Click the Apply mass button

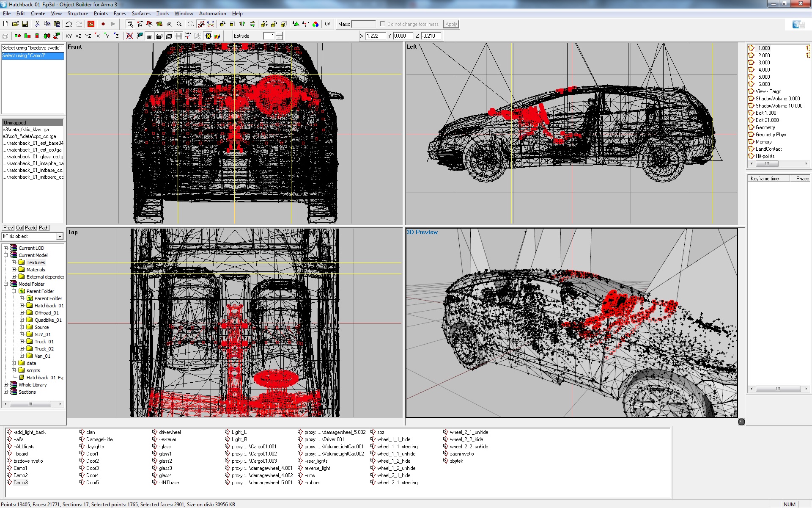(x=450, y=24)
